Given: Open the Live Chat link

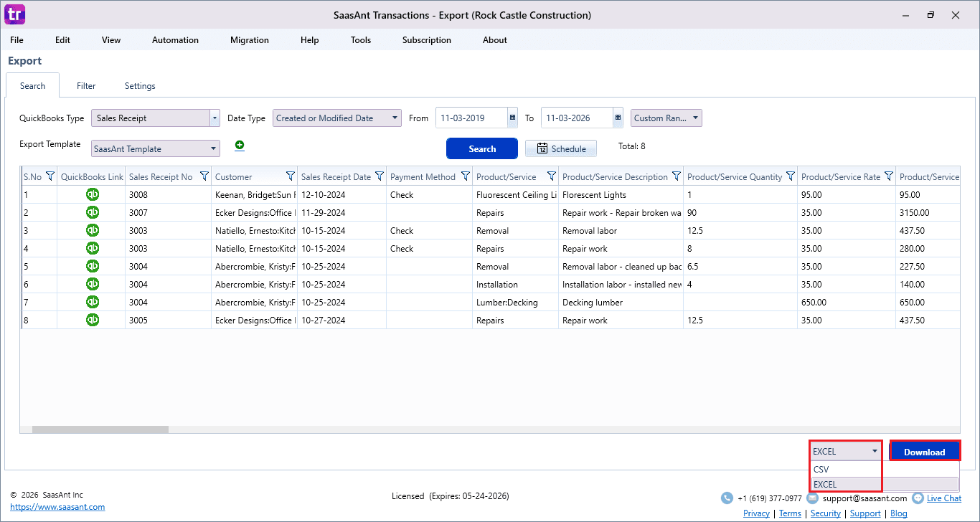Looking at the screenshot, I should coord(944,498).
